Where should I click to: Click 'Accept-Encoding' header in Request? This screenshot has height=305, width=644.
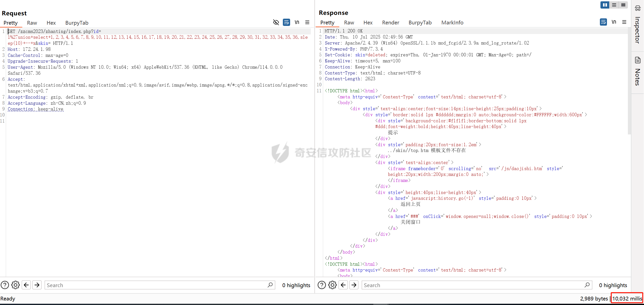coord(26,97)
